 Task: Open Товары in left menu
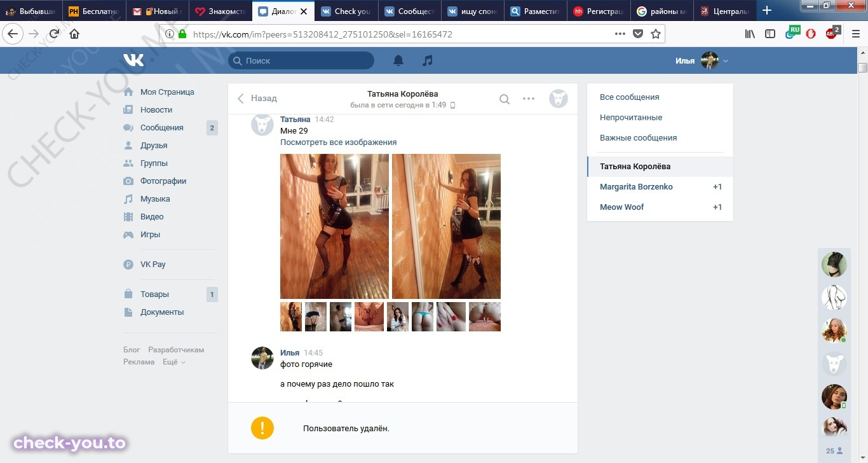click(154, 294)
